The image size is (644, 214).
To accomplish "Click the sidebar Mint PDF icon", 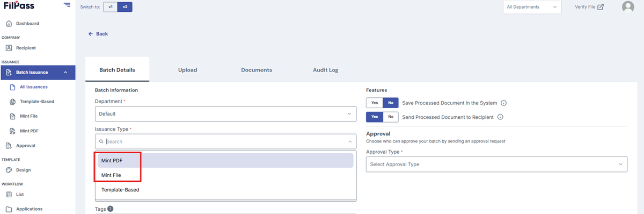I will [x=12, y=131].
